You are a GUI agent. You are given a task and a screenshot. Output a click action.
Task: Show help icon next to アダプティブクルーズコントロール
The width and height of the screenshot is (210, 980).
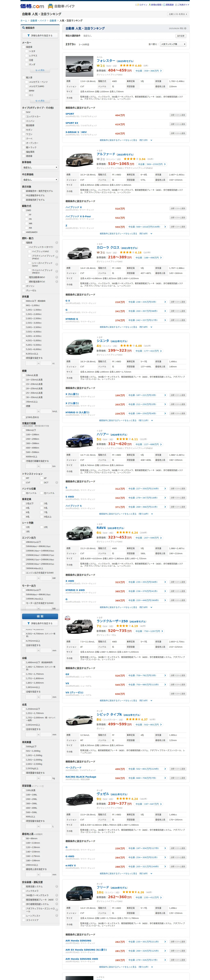coord(57,910)
